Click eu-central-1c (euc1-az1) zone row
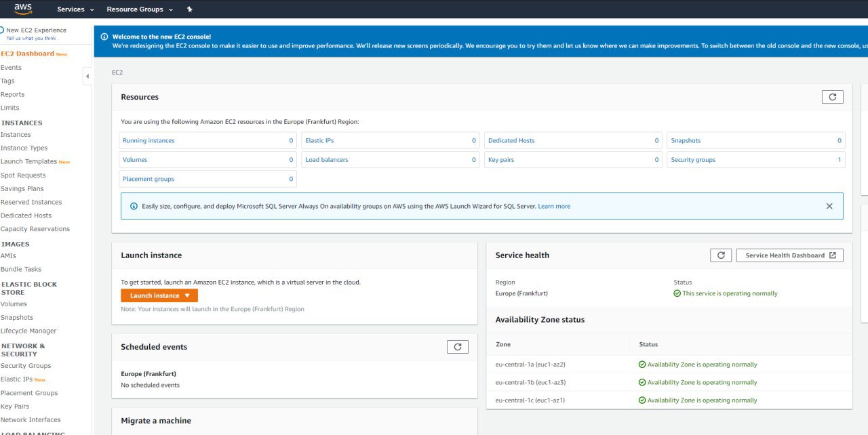868x435 pixels. click(x=669, y=400)
